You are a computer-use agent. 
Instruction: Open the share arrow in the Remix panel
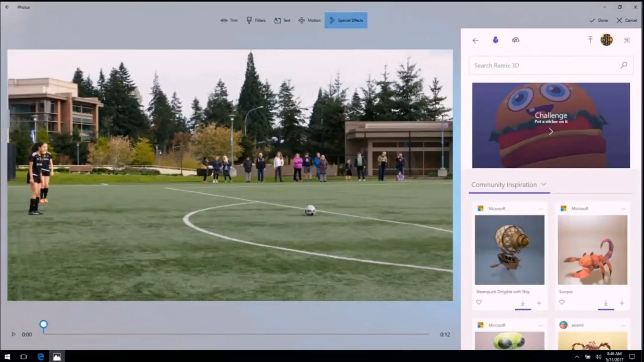point(627,40)
